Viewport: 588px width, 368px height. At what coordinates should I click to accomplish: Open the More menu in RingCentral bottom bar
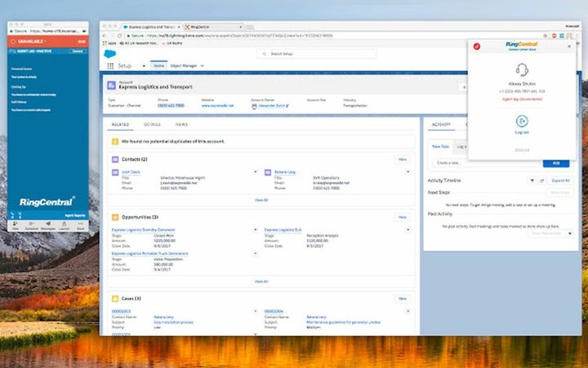(80, 226)
